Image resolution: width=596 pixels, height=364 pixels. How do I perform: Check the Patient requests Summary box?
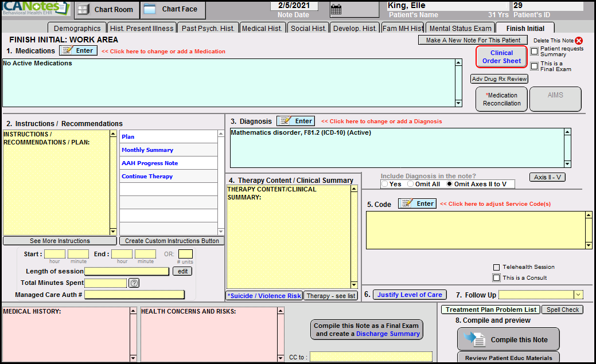534,52
